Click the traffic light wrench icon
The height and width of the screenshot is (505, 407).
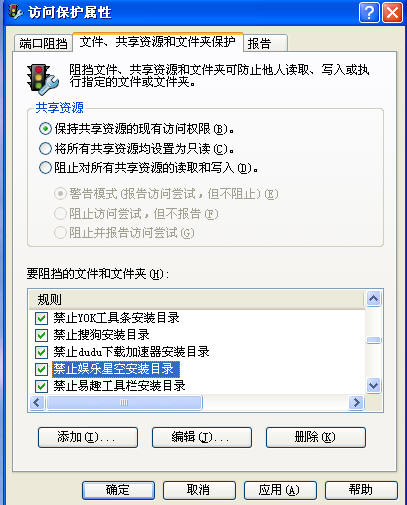coord(43,80)
